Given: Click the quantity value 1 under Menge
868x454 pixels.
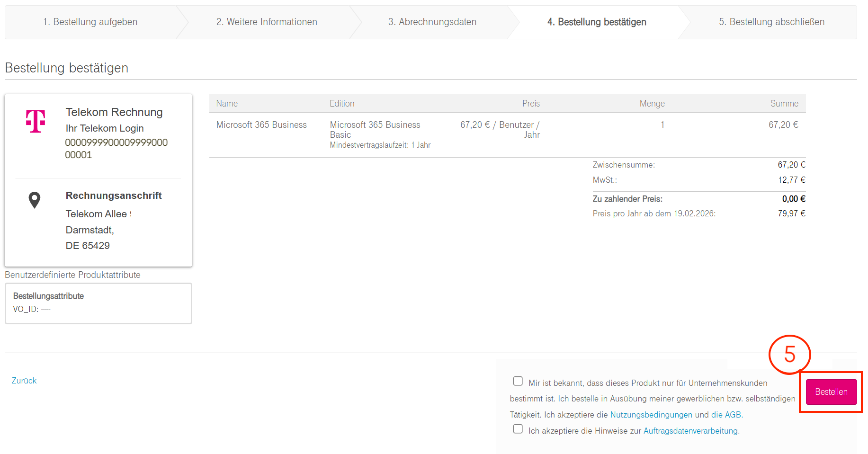Looking at the screenshot, I should coord(662,125).
